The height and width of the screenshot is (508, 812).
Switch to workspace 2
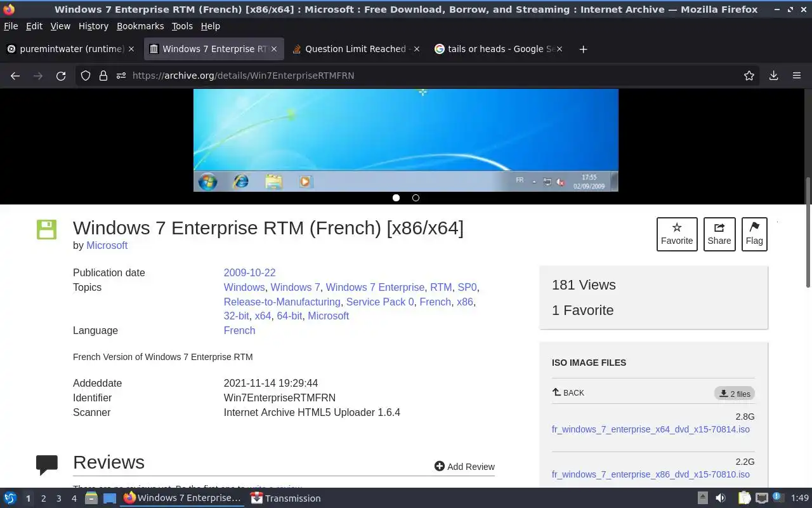tap(43, 498)
